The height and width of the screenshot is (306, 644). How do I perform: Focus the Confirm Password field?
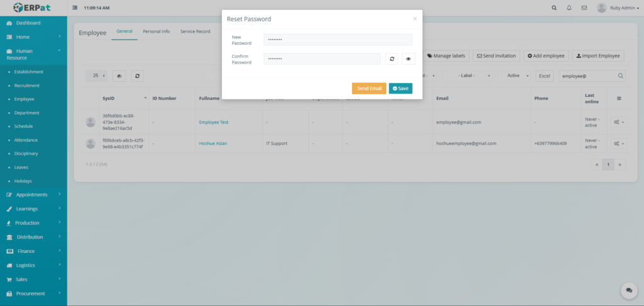click(x=322, y=59)
